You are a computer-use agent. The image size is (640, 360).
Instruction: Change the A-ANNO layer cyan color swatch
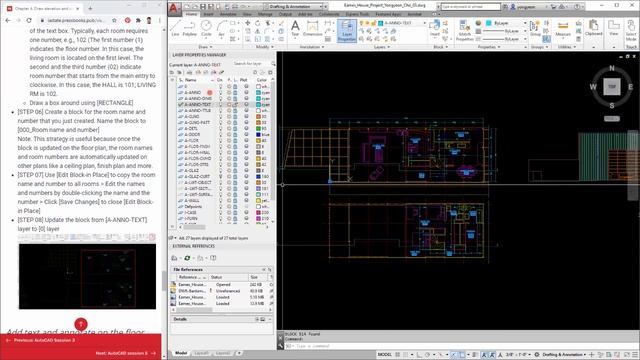pos(258,93)
